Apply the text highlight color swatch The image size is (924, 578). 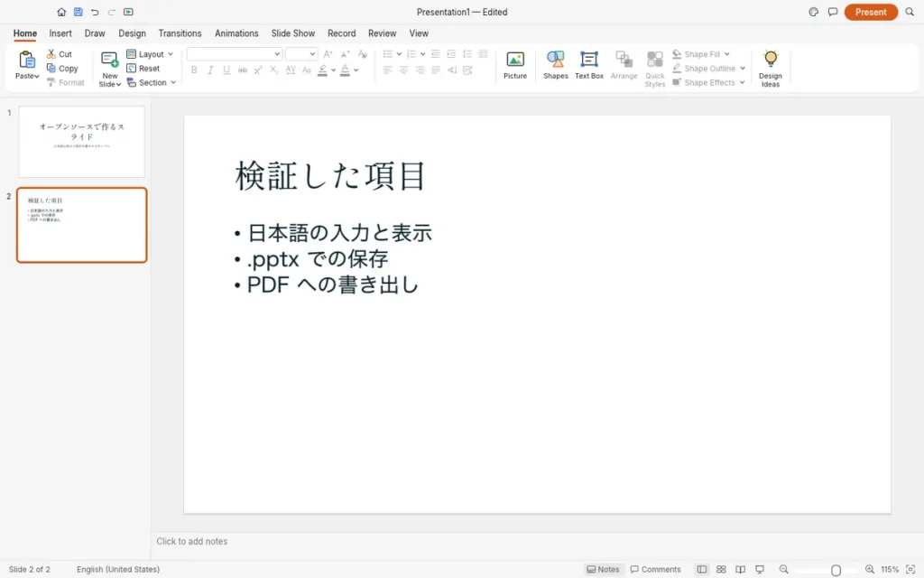click(x=322, y=70)
